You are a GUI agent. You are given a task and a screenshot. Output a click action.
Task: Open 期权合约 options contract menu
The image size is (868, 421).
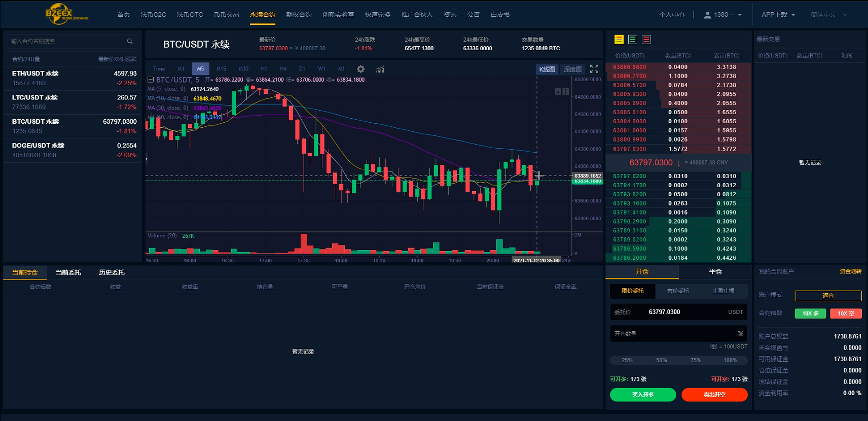click(299, 15)
